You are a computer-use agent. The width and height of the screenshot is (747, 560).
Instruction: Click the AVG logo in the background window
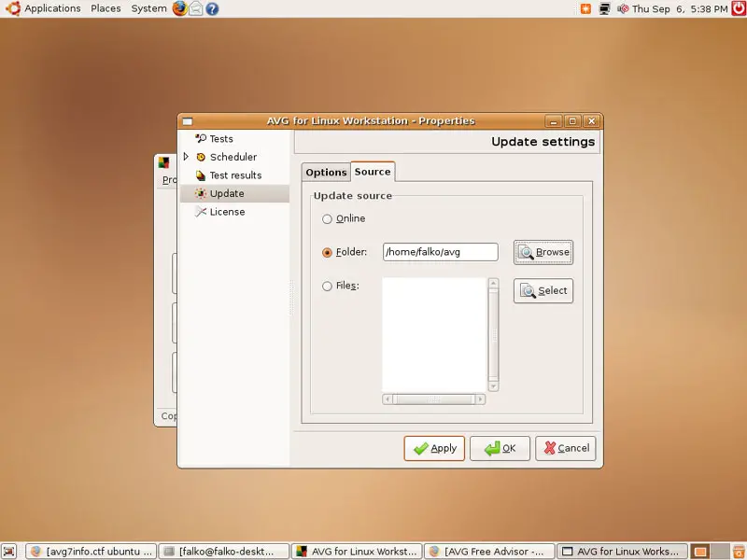pos(164,162)
